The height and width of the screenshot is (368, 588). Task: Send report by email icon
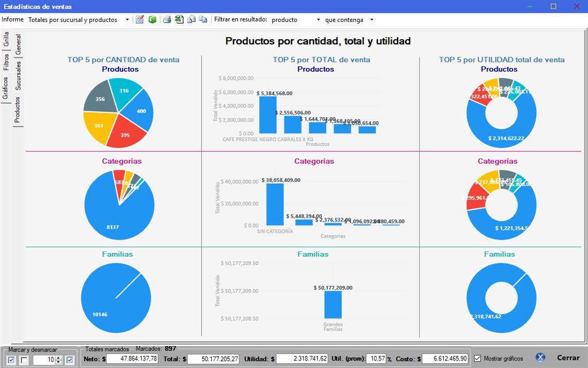pos(191,19)
